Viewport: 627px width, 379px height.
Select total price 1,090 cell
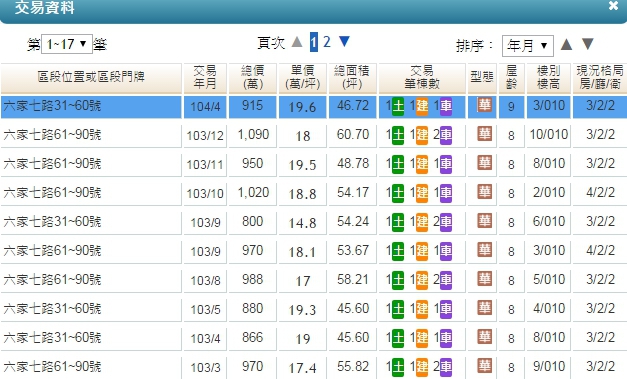253,135
